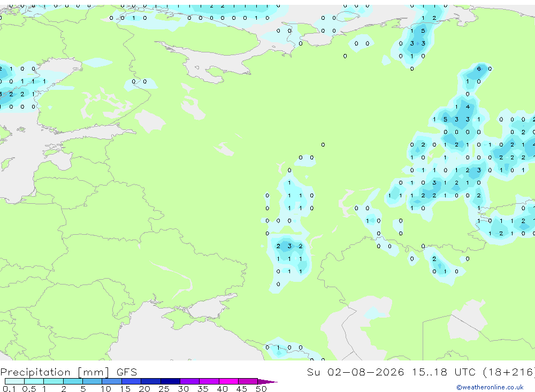Click the '0.1' legend scale label
535x392 pixels.
click(x=9, y=389)
